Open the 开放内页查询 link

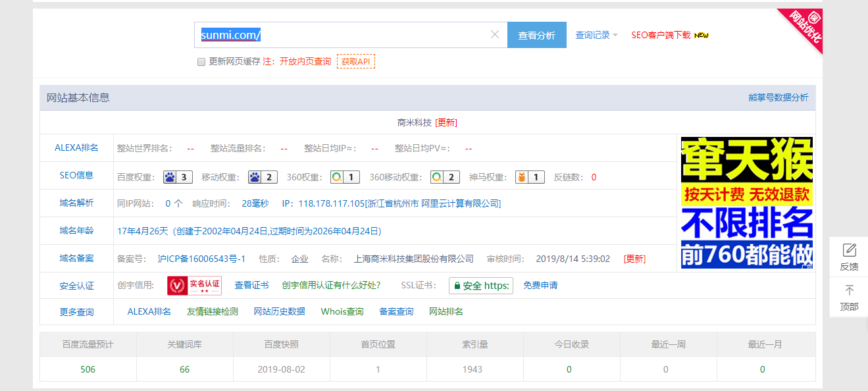point(305,61)
